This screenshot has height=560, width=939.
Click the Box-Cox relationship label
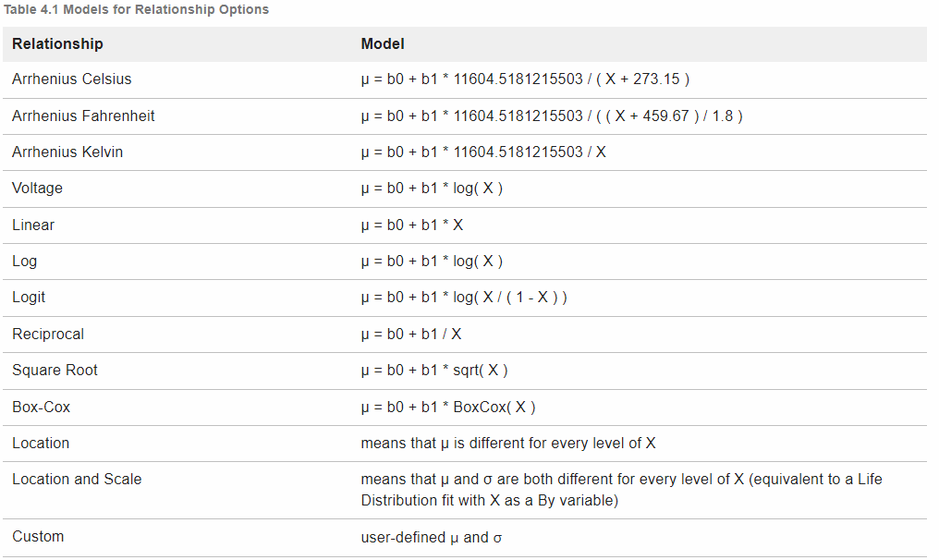coord(41,408)
